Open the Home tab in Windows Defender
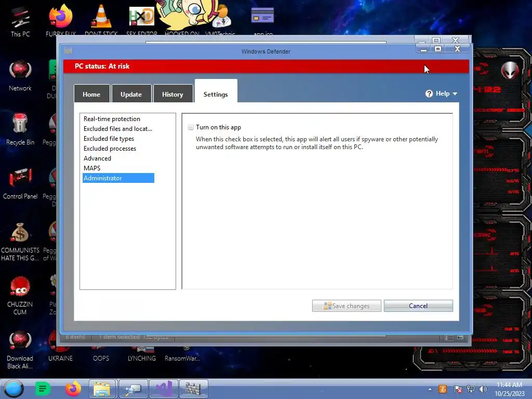The width and height of the screenshot is (532, 399). [91, 94]
